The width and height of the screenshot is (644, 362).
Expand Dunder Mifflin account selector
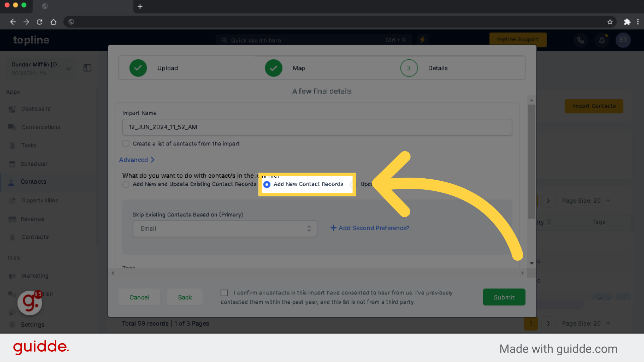[x=68, y=68]
